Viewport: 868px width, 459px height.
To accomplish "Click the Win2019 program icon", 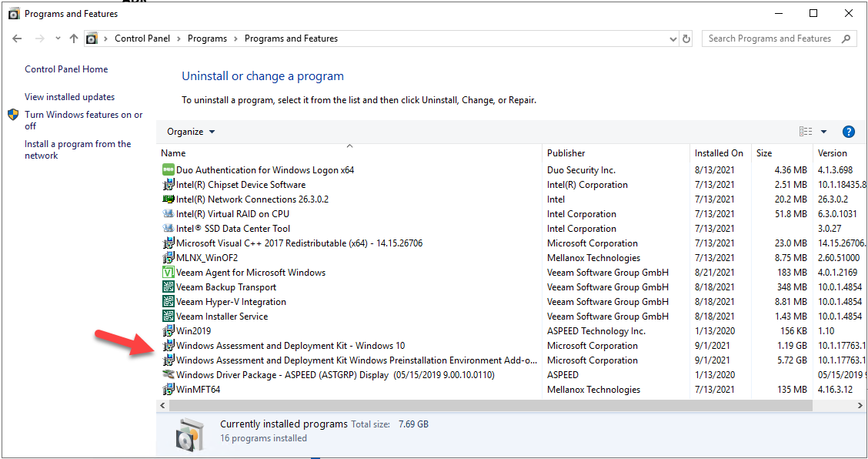I will point(169,331).
